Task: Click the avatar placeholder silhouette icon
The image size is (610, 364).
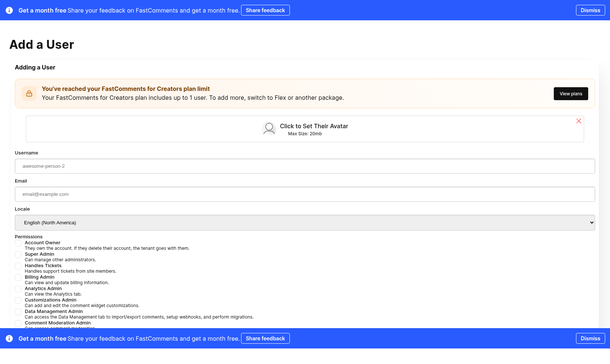Action: [x=269, y=129]
